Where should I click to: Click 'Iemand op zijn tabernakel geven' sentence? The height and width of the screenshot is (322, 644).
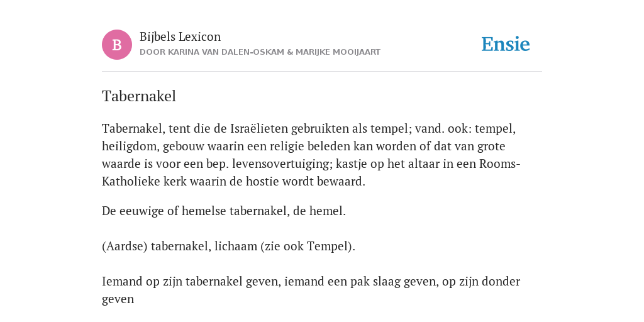point(311,290)
